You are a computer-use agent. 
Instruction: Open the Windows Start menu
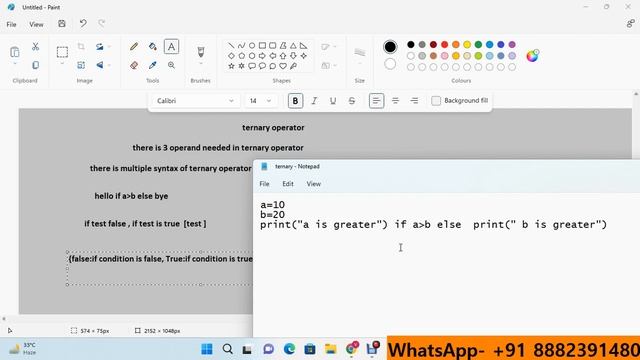(x=207, y=349)
